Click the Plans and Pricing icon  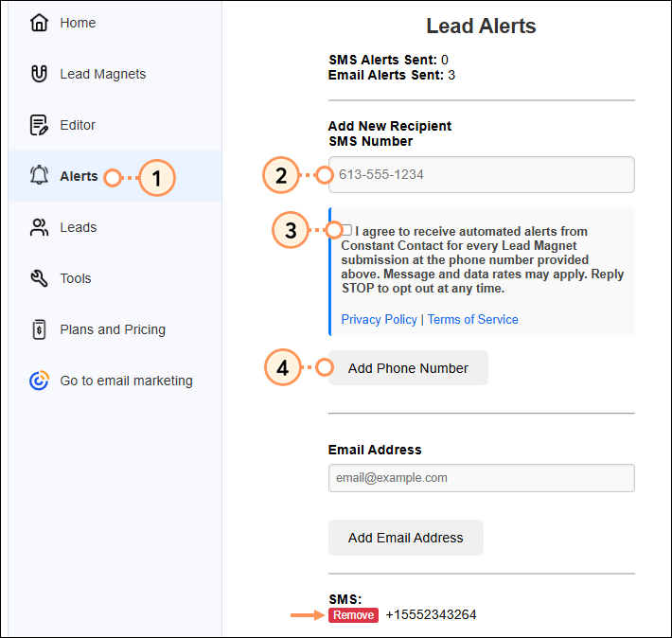(x=39, y=329)
